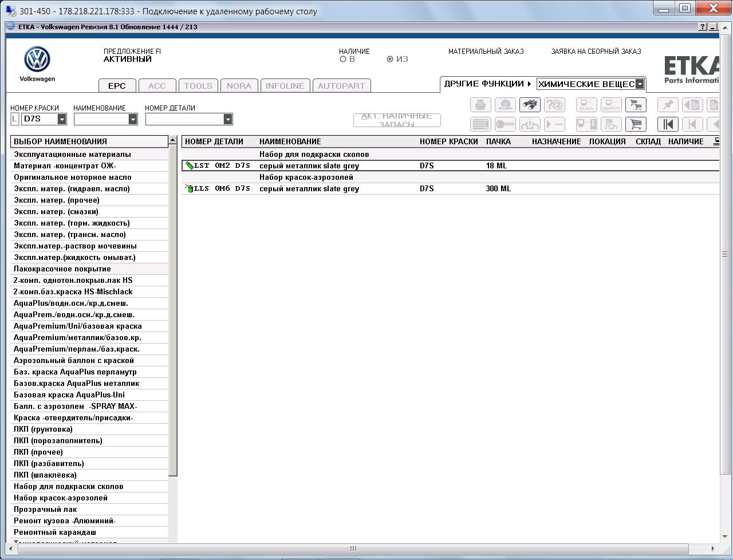This screenshot has height=560, width=733.
Task: Open the single shopping cart icon
Action: pyautogui.click(x=636, y=124)
